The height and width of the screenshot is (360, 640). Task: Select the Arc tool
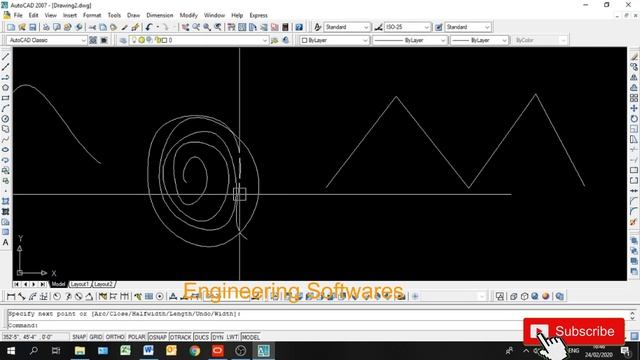click(x=5, y=108)
